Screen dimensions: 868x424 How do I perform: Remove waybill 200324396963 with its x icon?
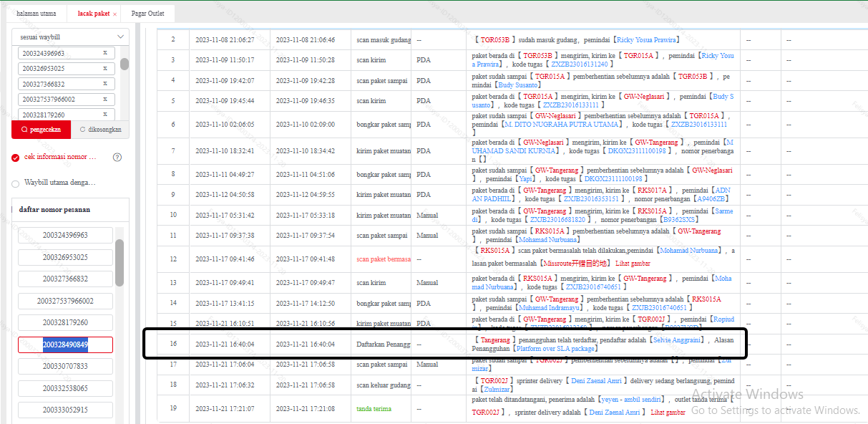pos(105,53)
